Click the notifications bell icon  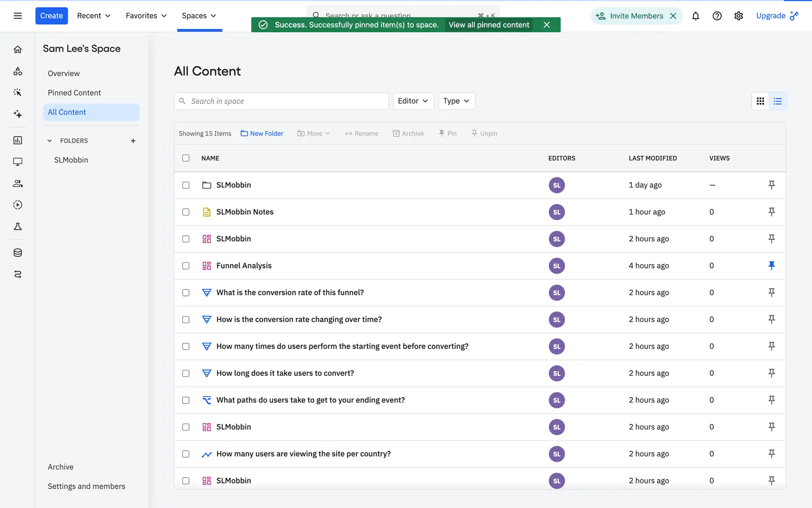(x=695, y=16)
